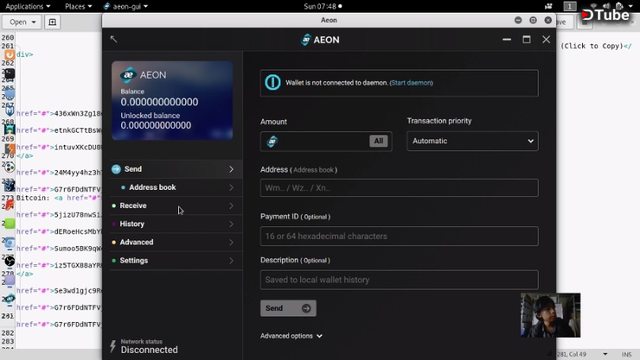This screenshot has height=360, width=640.
Task: Click the Send button
Action: coord(288,308)
